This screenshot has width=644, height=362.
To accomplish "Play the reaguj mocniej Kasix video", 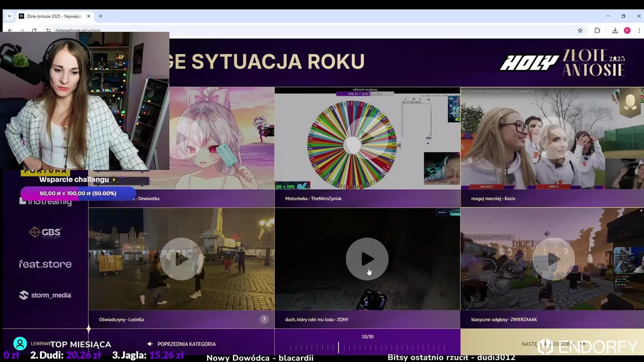I will (x=552, y=138).
